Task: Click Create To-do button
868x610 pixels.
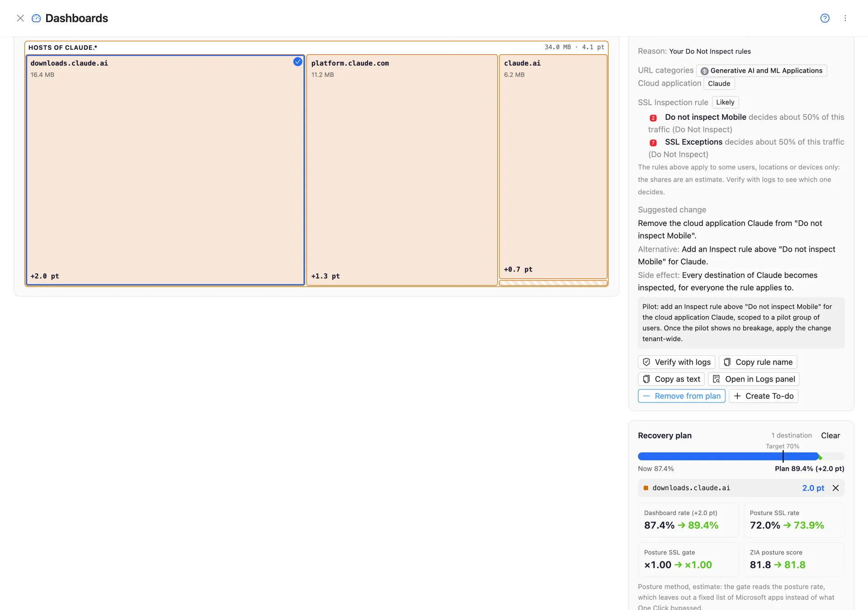Action: 763,396
